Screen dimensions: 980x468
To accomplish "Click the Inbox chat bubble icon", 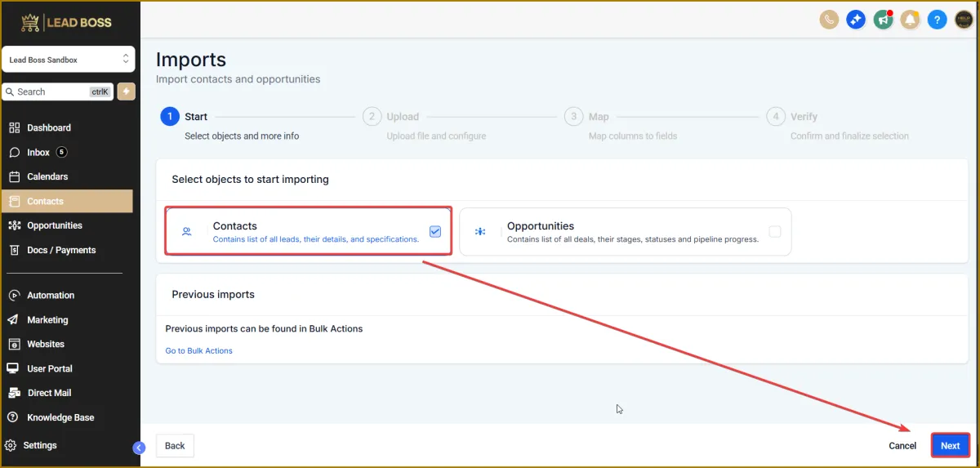I will 15,152.
